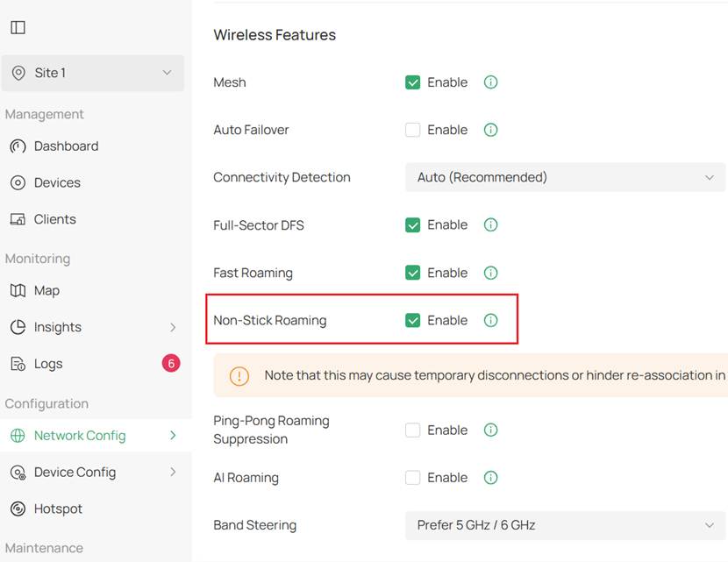The height and width of the screenshot is (562, 728).
Task: Open the info icon for Auto Failover
Action: (x=491, y=130)
